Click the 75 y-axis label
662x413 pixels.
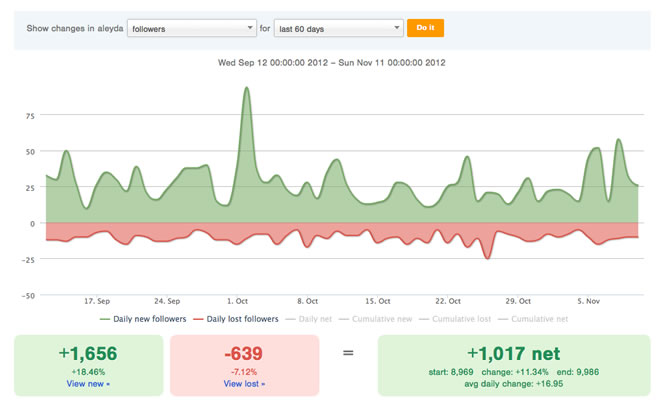coord(30,116)
